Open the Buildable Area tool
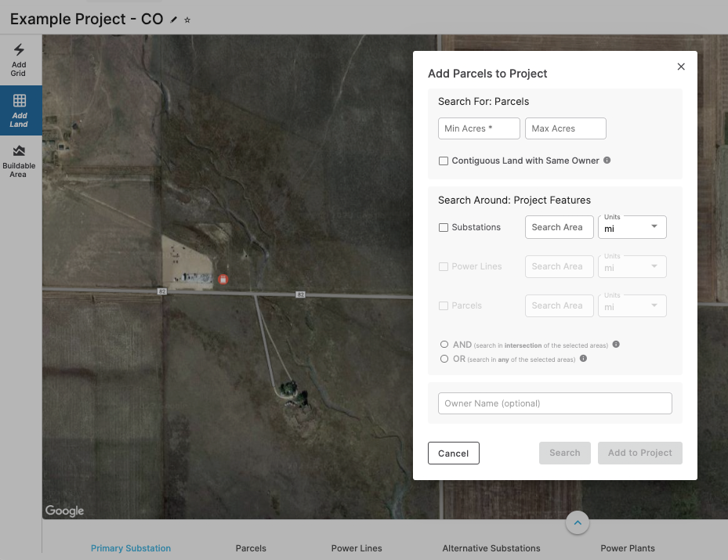This screenshot has width=728, height=560. pyautogui.click(x=18, y=161)
